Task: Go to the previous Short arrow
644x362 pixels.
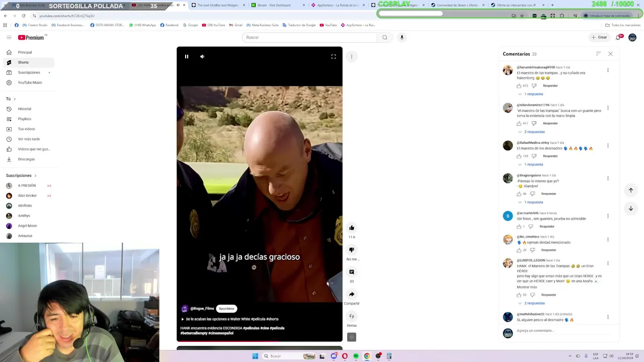Action: coord(631,190)
